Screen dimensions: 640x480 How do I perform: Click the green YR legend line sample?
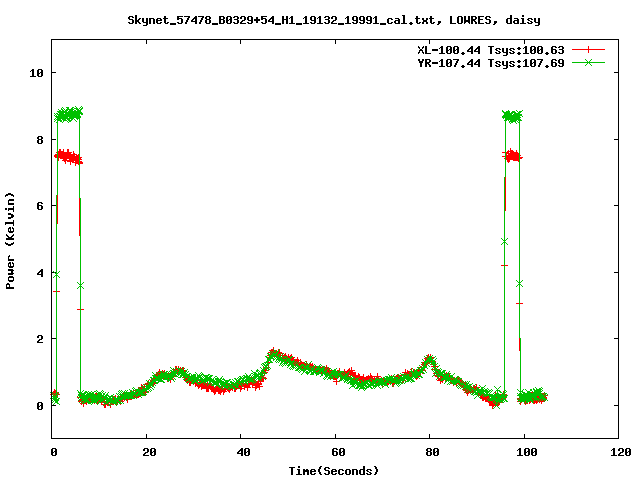[588, 62]
